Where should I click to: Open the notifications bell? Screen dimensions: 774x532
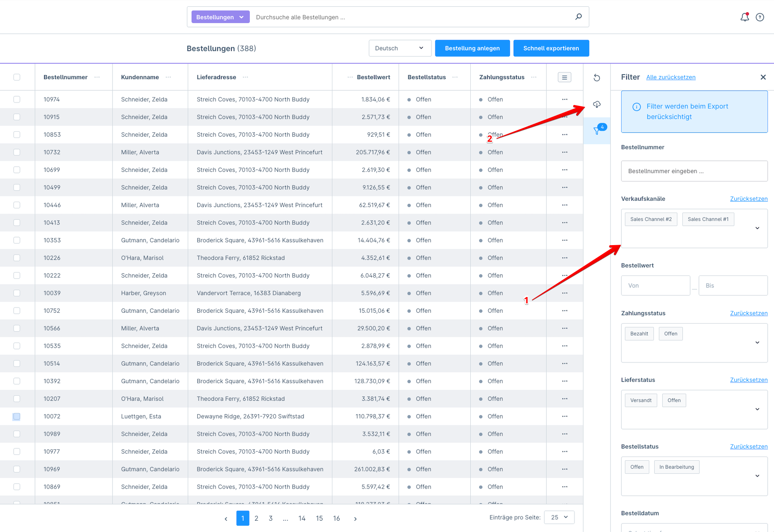point(744,17)
